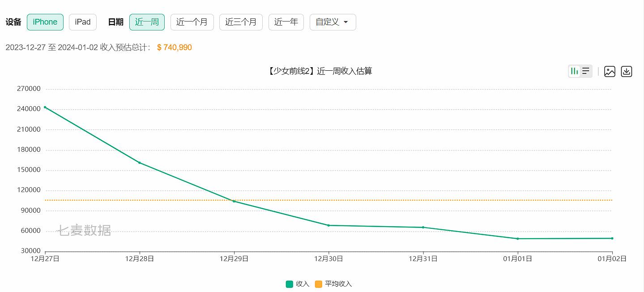Open the 收入 legend marker
The width and height of the screenshot is (644, 292).
pos(289,284)
